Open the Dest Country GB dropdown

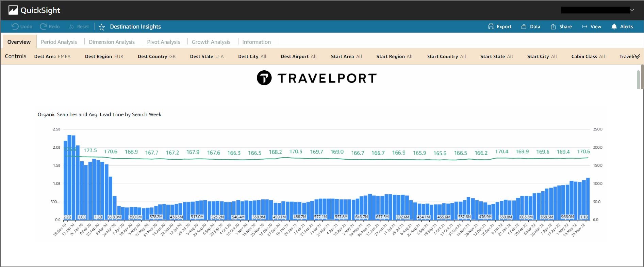click(x=156, y=56)
